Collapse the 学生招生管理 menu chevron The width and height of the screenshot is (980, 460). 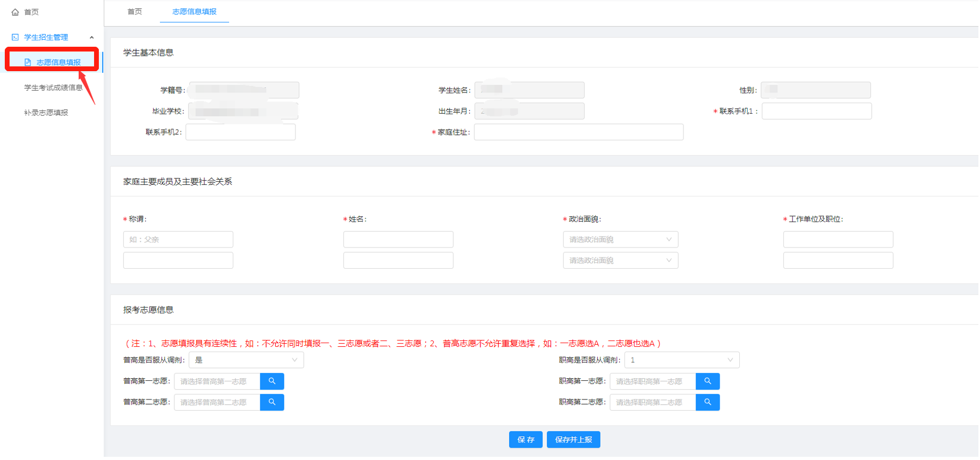(x=92, y=37)
